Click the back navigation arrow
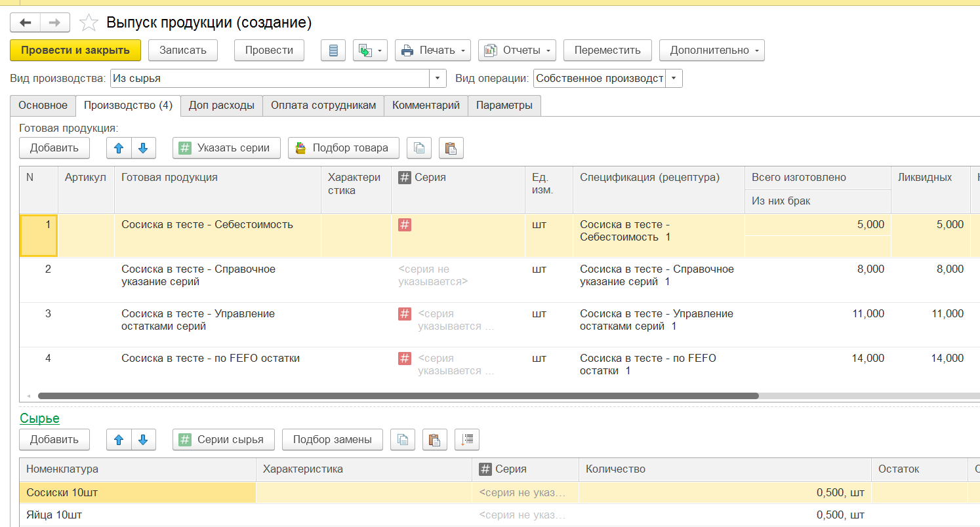The height and width of the screenshot is (527, 980). pos(26,23)
